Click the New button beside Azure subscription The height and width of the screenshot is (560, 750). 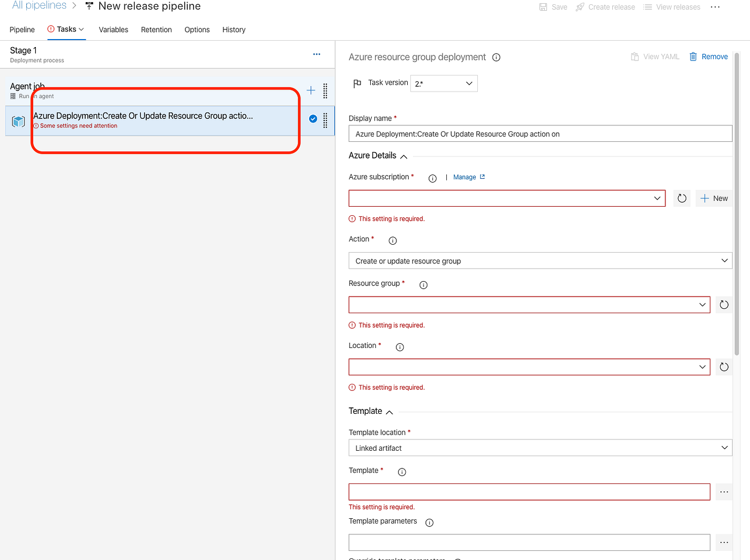coord(714,198)
